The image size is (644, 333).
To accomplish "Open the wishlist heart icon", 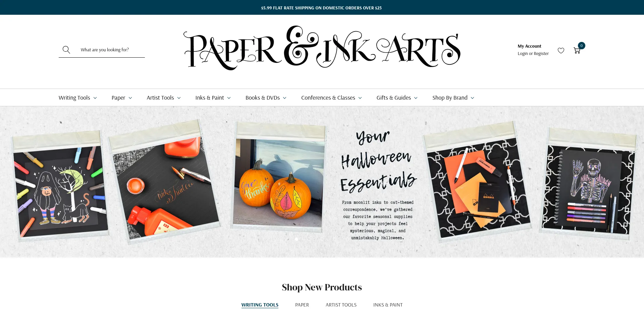I will (x=561, y=51).
